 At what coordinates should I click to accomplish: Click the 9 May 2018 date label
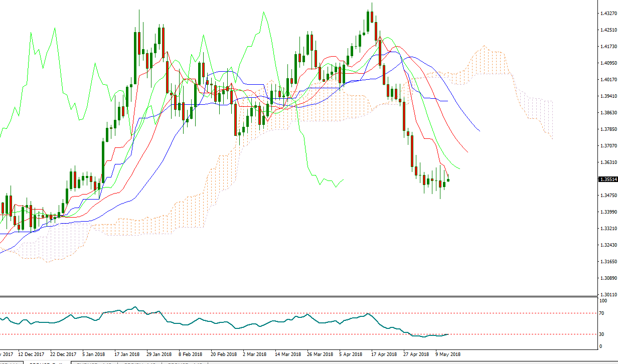click(x=447, y=354)
